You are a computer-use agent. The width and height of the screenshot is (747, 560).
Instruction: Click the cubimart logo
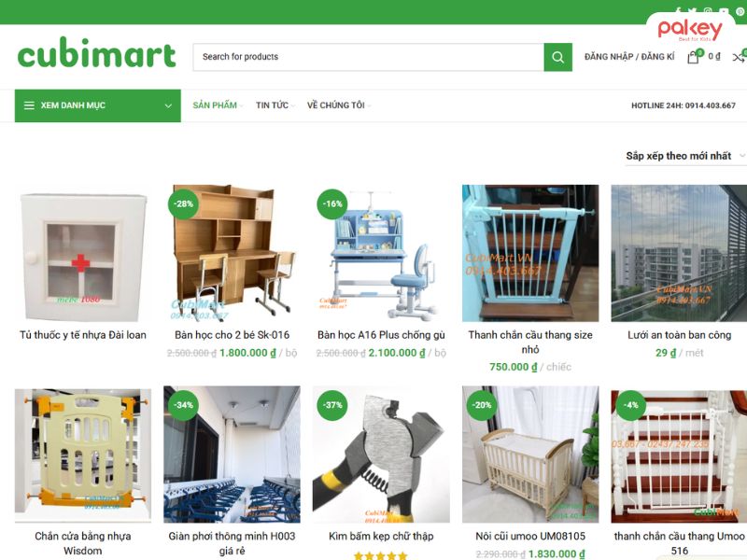click(97, 52)
